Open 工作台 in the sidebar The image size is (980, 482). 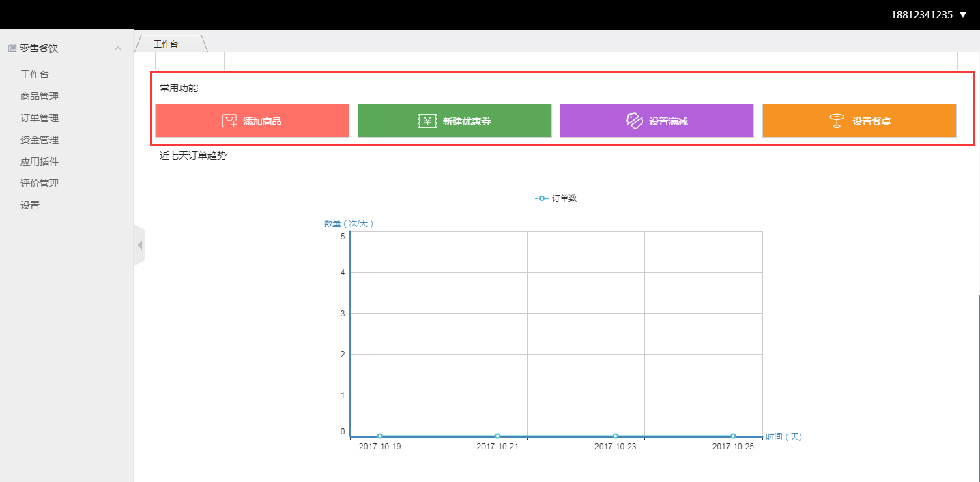pos(35,74)
